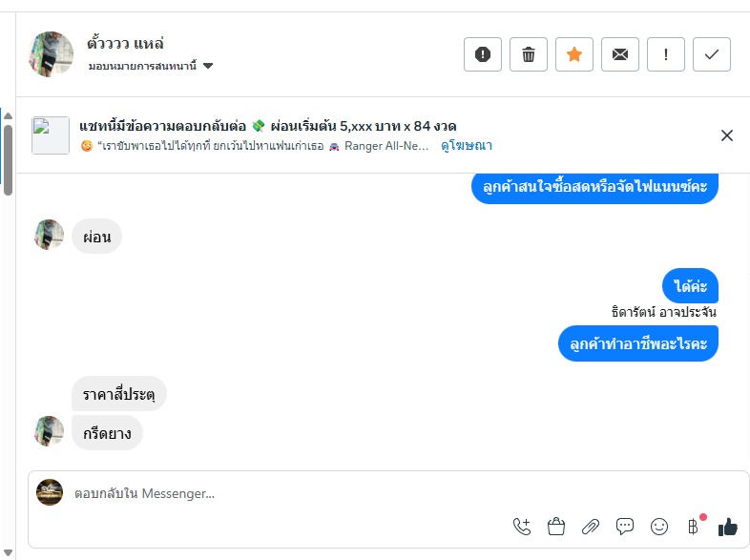The image size is (750, 560).
Task: Click the phone call request icon
Action: (522, 526)
